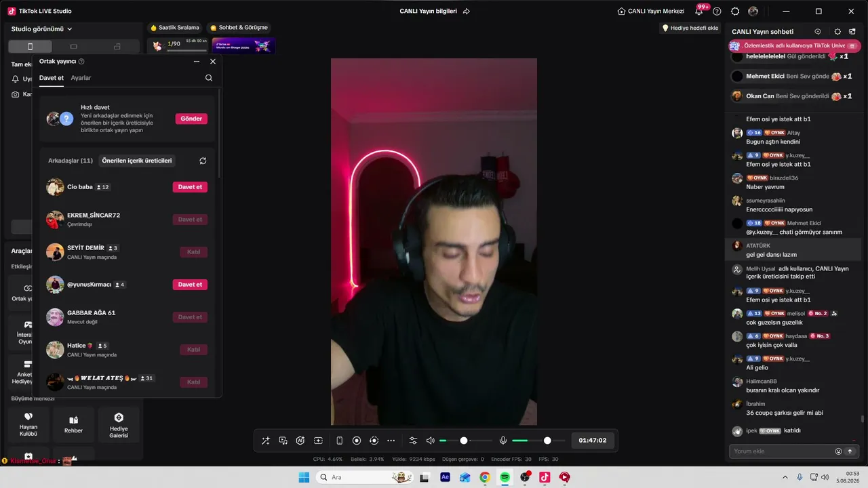Image resolution: width=868 pixels, height=488 pixels.
Task: Open notifications bell with 99+ badge
Action: pos(699,12)
